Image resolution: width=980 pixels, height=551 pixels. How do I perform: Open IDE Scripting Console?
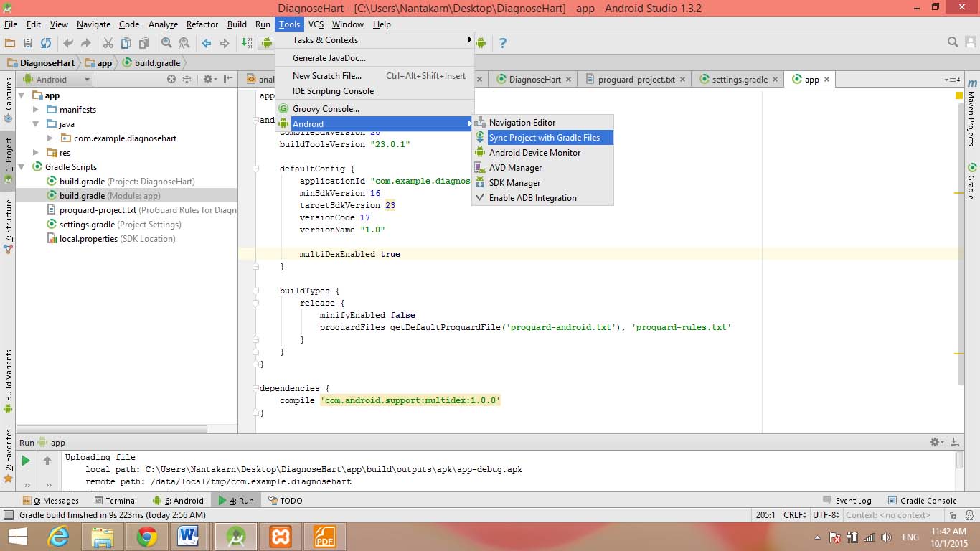point(374,91)
